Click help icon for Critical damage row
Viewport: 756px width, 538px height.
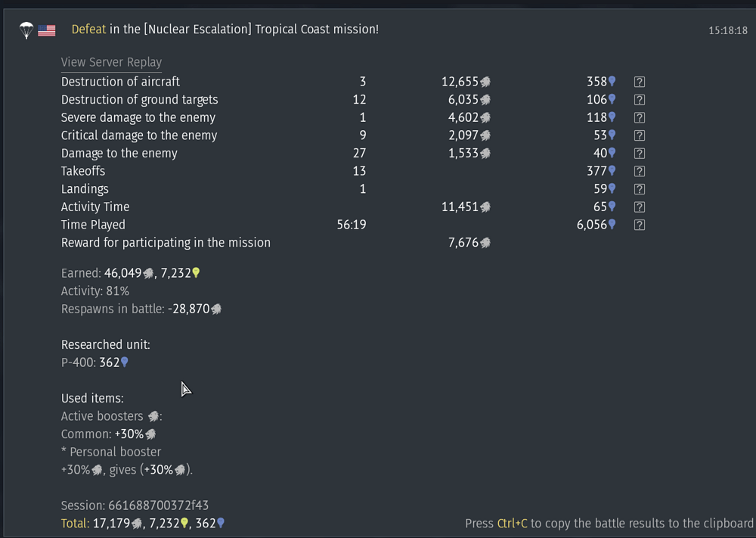click(x=640, y=135)
